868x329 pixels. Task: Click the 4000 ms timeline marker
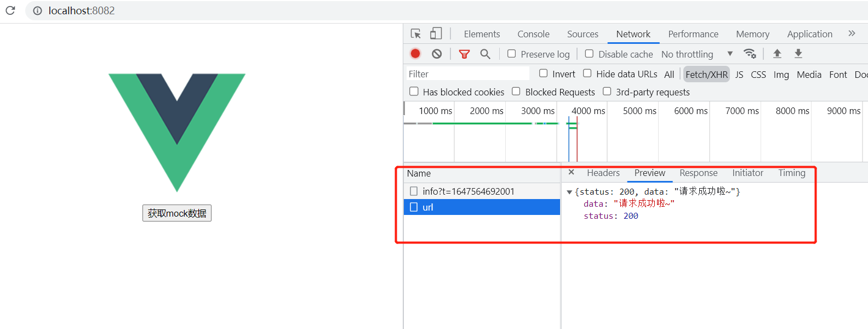pyautogui.click(x=588, y=111)
